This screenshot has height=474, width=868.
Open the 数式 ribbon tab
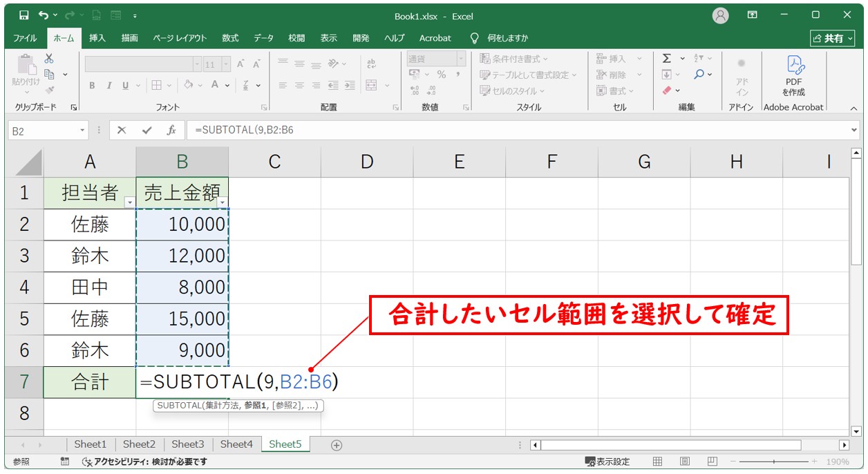click(x=230, y=38)
